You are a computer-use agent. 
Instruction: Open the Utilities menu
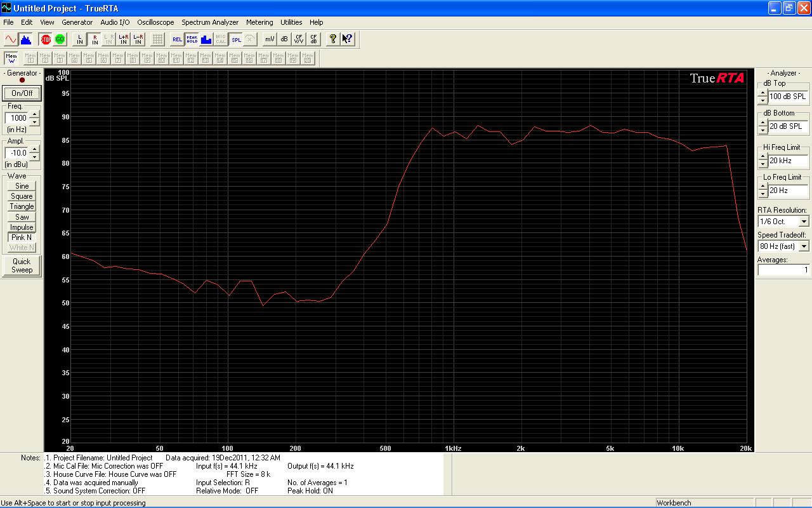point(292,22)
